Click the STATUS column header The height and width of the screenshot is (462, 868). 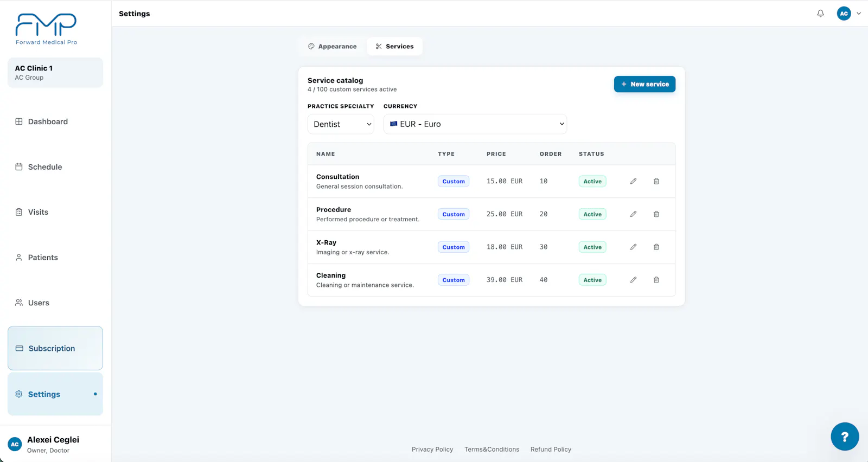591,154
